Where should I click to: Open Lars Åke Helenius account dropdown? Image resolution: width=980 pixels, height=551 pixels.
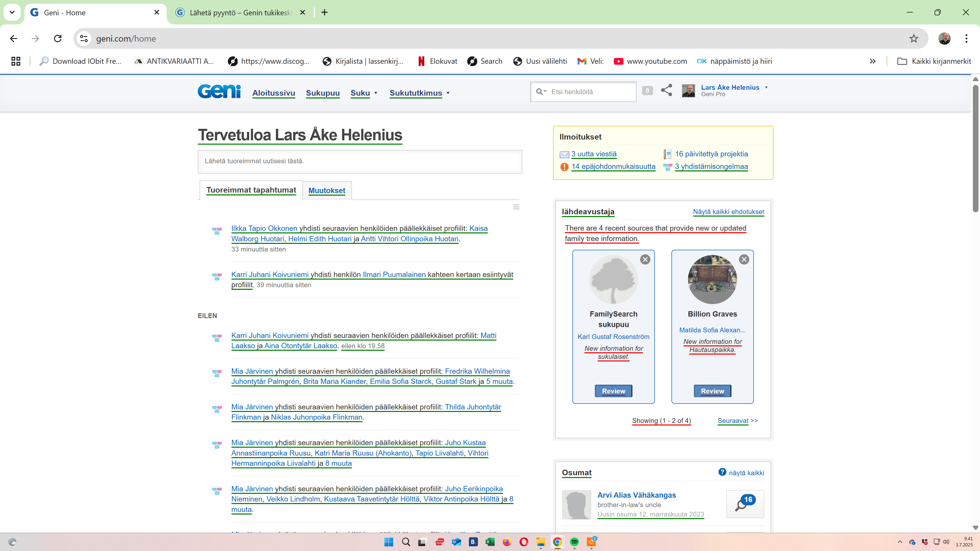coord(766,87)
